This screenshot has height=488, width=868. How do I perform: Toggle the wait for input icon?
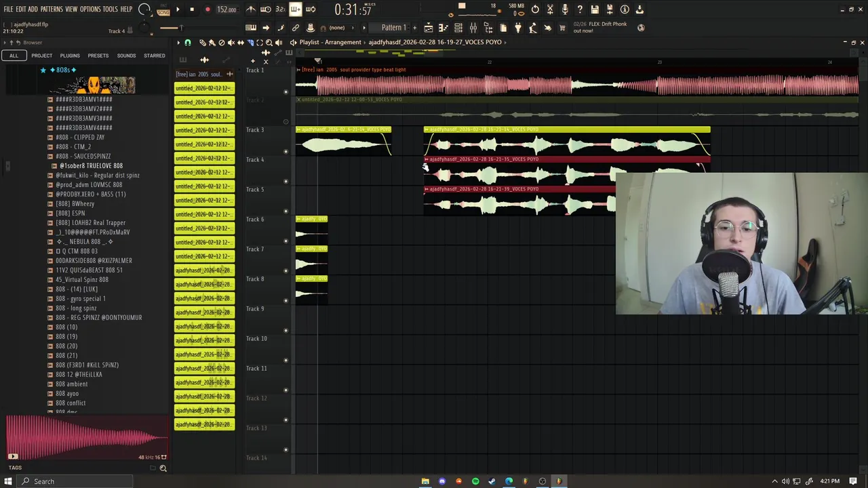tap(266, 9)
